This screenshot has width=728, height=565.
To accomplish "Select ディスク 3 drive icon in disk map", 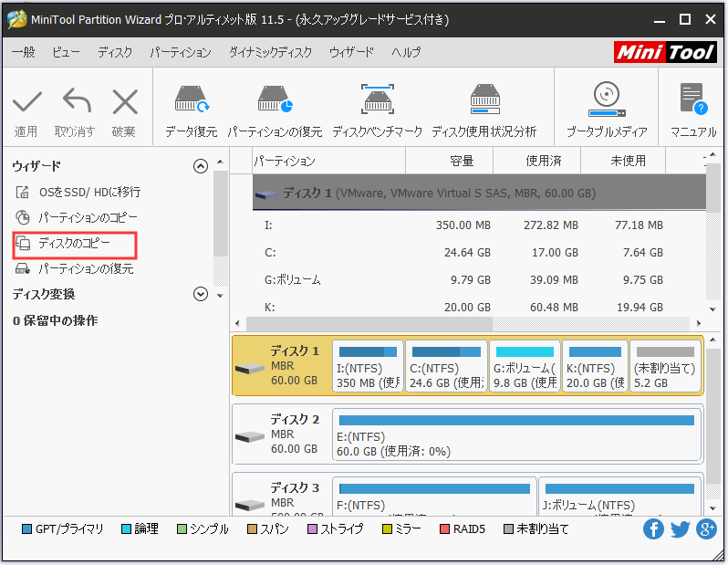I will [x=250, y=505].
